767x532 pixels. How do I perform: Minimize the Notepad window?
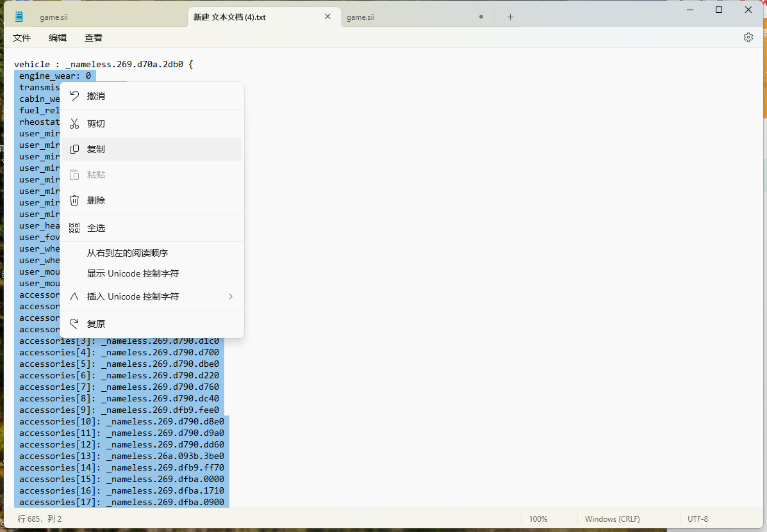690,10
